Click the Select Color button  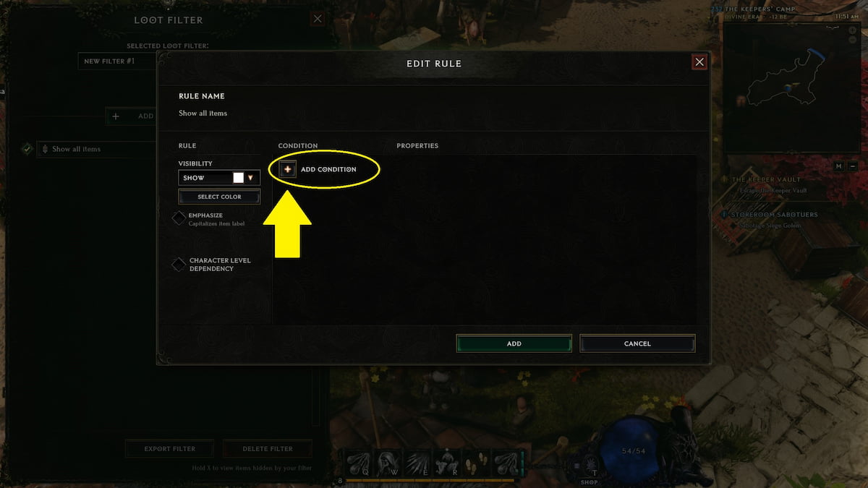click(219, 197)
